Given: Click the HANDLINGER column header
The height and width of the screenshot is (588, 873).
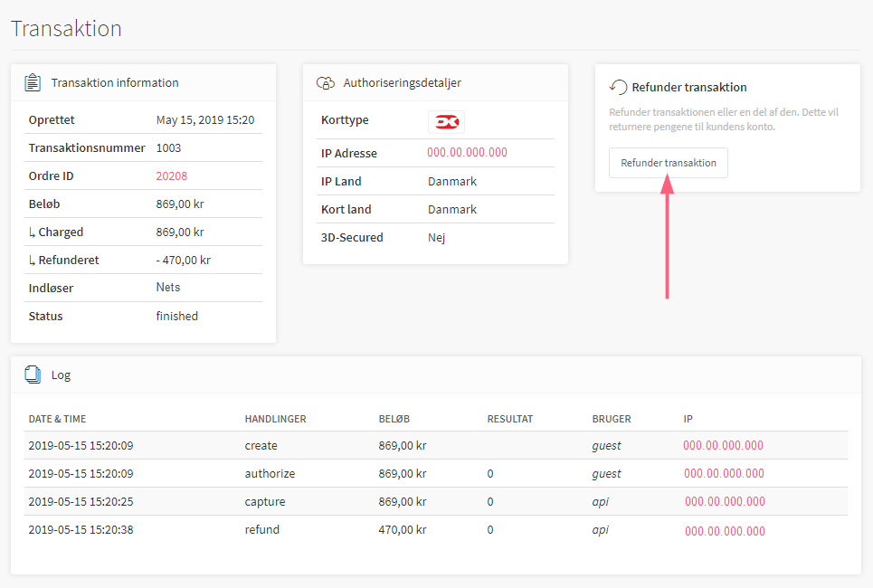Looking at the screenshot, I should [x=276, y=419].
